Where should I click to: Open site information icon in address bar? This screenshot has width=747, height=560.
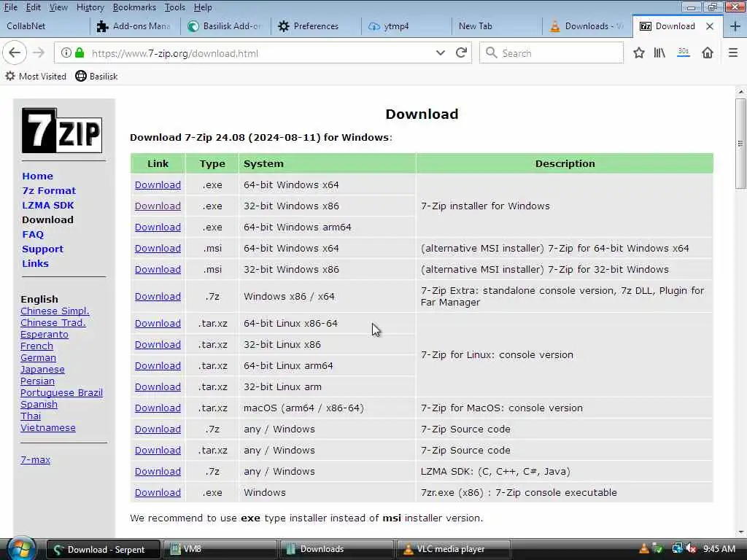pos(66,52)
